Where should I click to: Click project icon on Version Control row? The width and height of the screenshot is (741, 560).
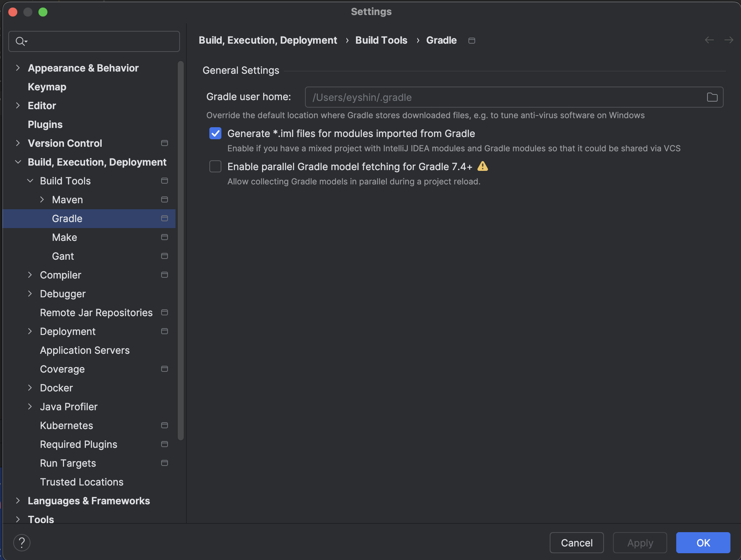coord(165,143)
